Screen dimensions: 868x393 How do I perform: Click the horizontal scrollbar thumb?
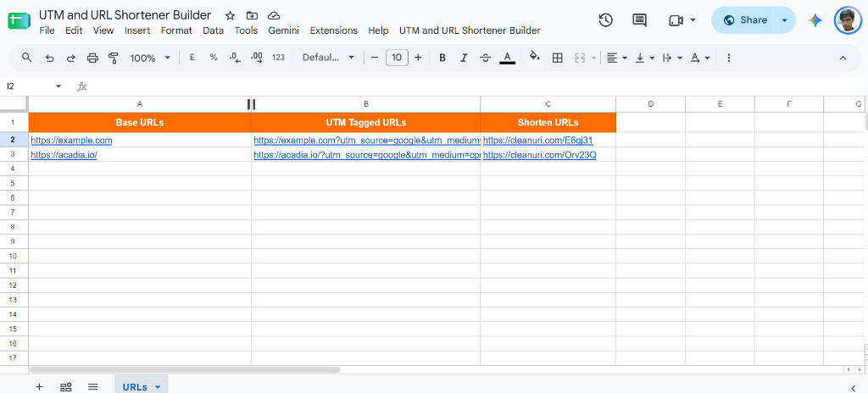[185, 369]
